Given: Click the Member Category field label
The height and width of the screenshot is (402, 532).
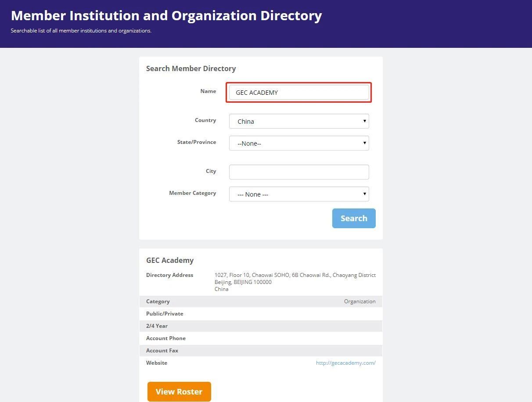Looking at the screenshot, I should (x=193, y=193).
